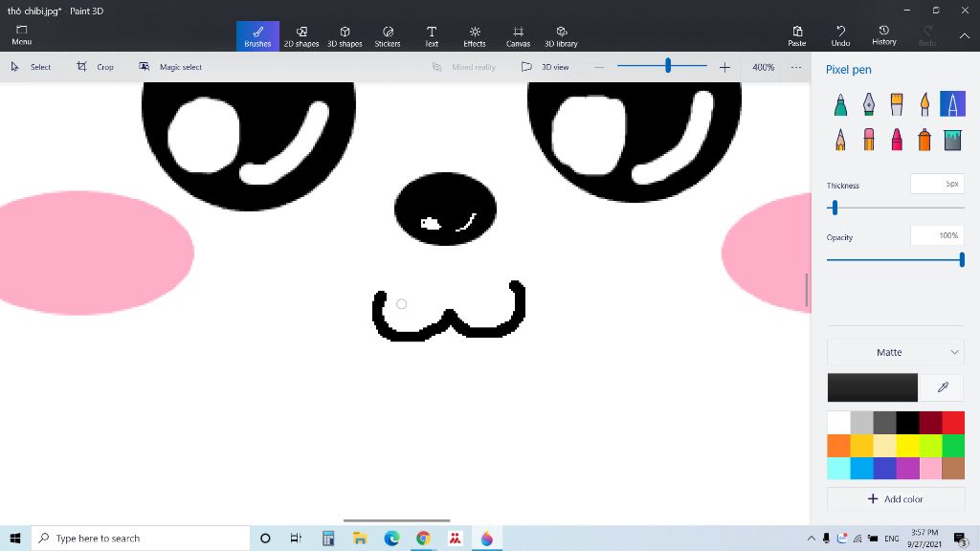Switch to 2D shapes tab
The width and height of the screenshot is (980, 551).
click(301, 36)
